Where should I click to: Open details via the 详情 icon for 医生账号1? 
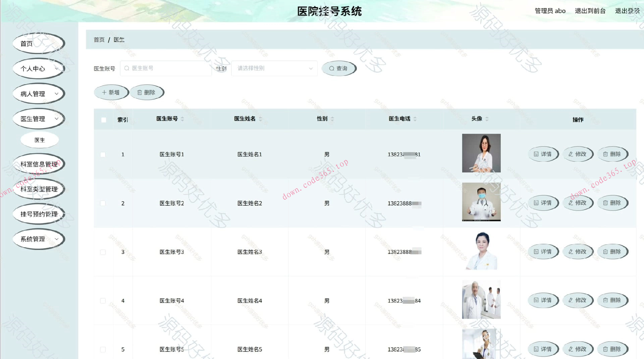coord(537,154)
